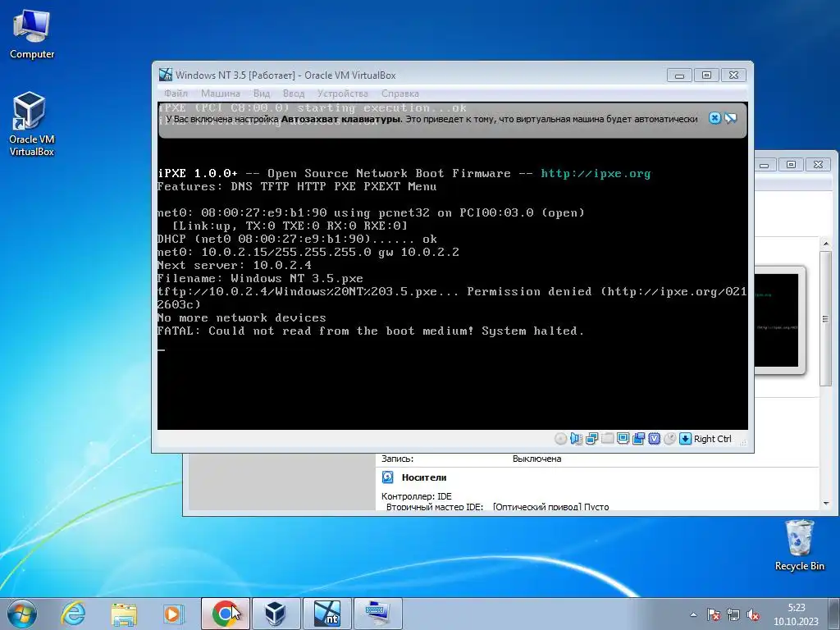Click the 'FATAL: Could not read' line
The height and width of the screenshot is (630, 840).
[370, 331]
